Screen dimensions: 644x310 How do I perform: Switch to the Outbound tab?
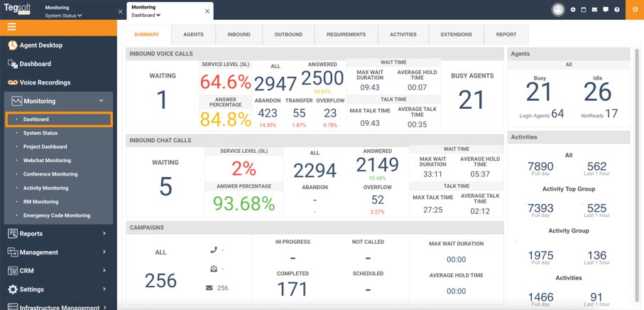pyautogui.click(x=288, y=35)
